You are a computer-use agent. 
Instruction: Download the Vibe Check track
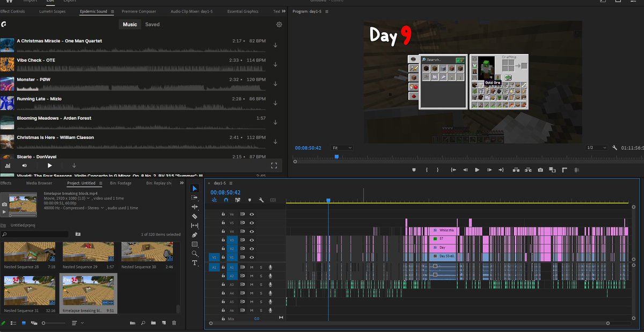pyautogui.click(x=275, y=64)
